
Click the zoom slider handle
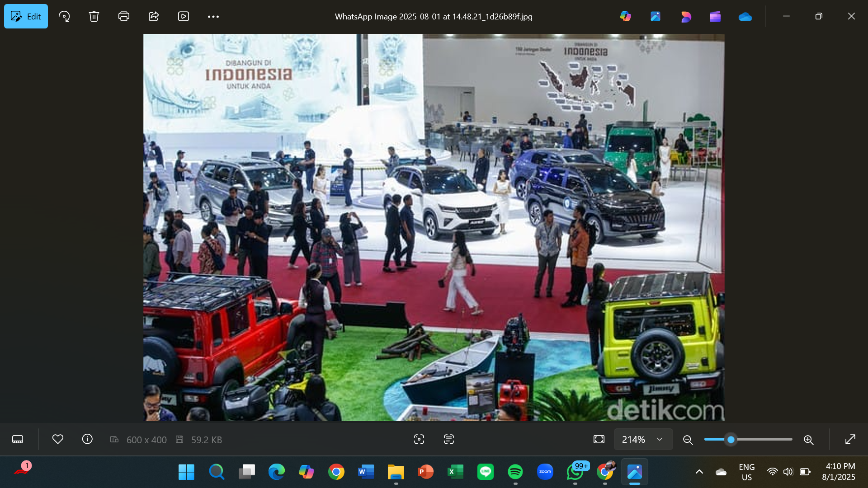pos(731,439)
